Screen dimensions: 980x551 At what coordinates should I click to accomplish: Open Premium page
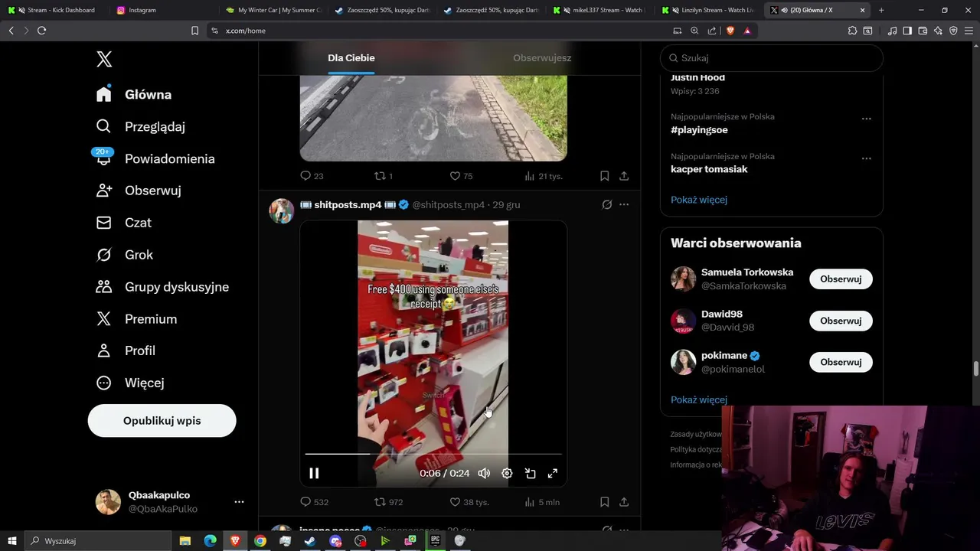pyautogui.click(x=136, y=319)
